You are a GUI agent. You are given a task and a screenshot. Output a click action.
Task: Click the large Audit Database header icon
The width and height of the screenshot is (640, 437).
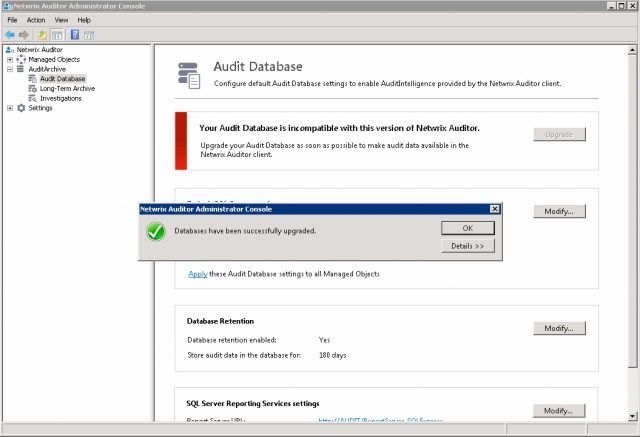[189, 75]
